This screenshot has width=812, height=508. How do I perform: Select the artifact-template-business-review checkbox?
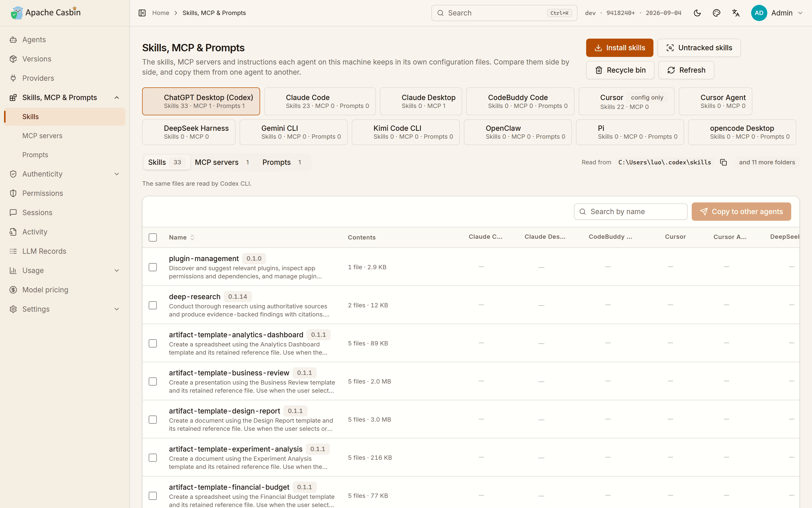click(x=153, y=382)
